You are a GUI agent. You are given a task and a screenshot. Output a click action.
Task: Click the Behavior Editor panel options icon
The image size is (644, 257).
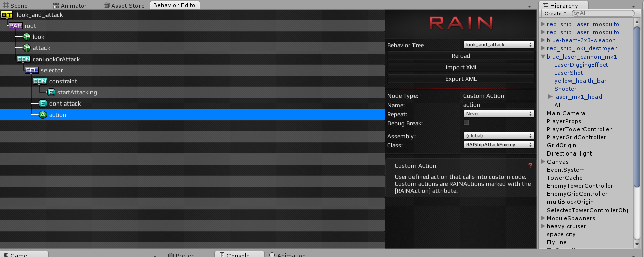531,6
